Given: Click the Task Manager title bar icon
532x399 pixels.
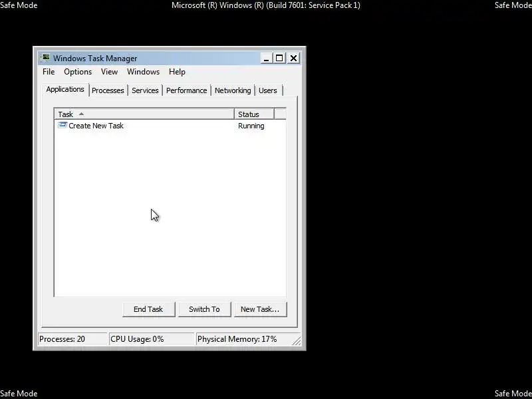Looking at the screenshot, I should coord(45,58).
